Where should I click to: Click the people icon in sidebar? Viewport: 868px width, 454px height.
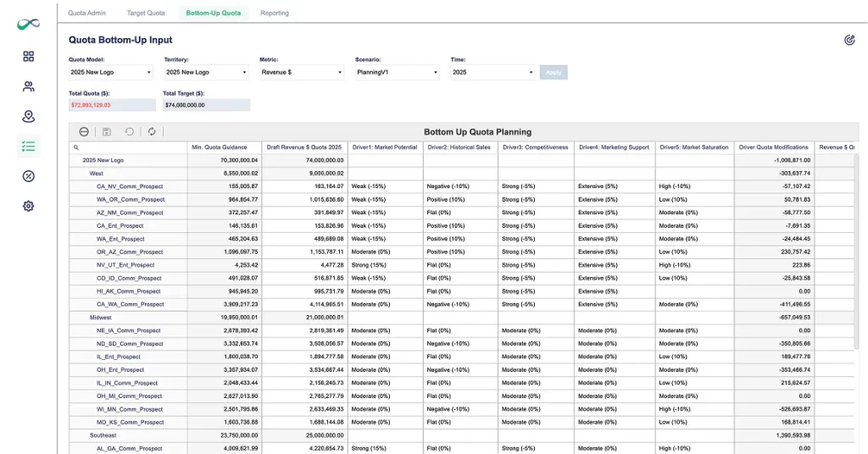pos(29,86)
